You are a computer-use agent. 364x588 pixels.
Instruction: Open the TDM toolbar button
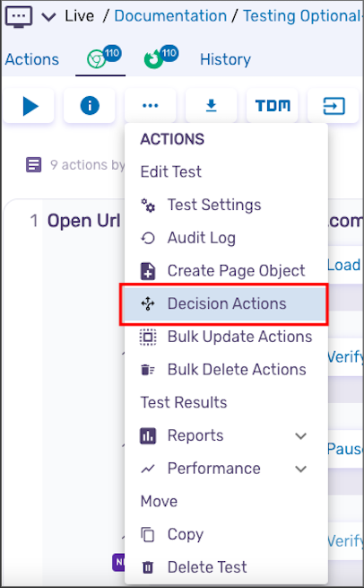point(273,106)
